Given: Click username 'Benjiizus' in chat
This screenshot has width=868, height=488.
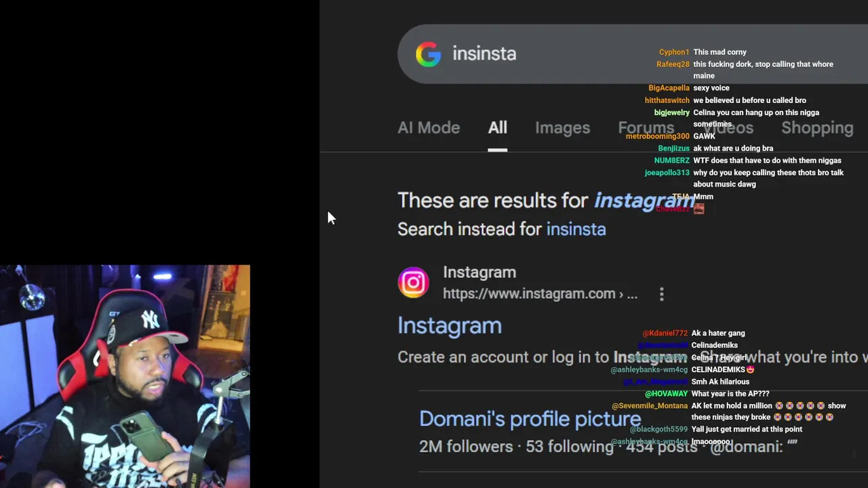Looking at the screenshot, I should pos(674,148).
